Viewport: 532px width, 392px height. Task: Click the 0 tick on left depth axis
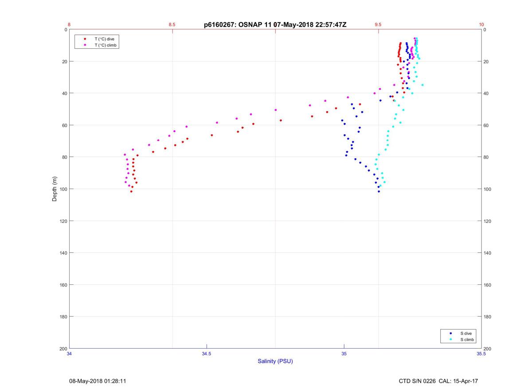pyautogui.click(x=66, y=30)
